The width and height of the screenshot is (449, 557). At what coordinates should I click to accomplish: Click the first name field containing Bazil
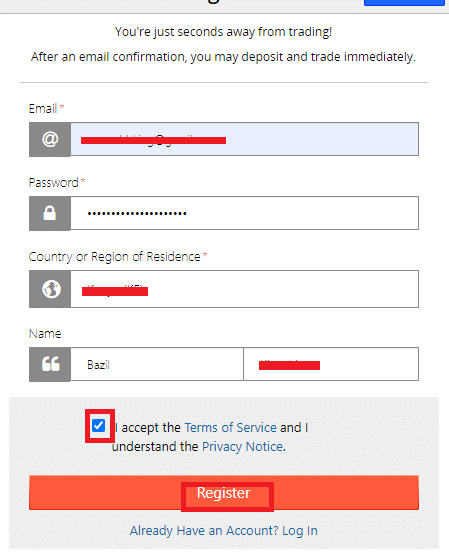[x=157, y=364]
